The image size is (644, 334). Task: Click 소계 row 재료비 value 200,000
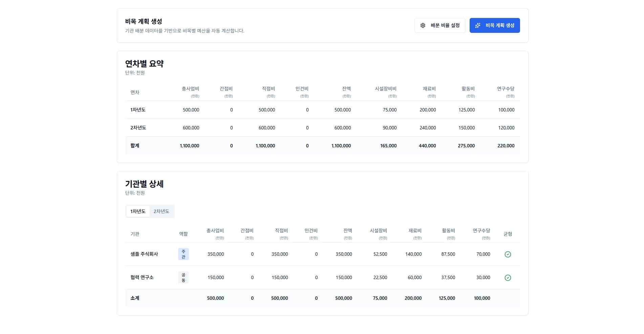(413, 298)
